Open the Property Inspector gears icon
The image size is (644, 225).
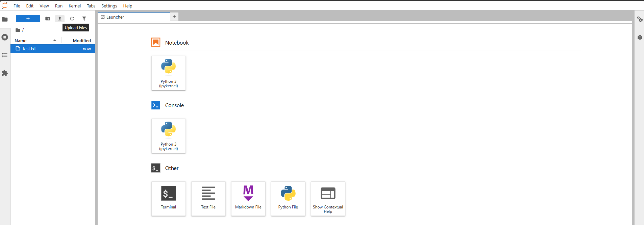click(x=640, y=20)
